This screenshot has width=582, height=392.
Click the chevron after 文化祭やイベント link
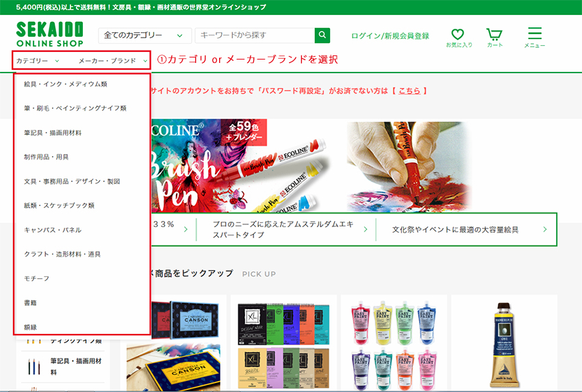tap(545, 230)
